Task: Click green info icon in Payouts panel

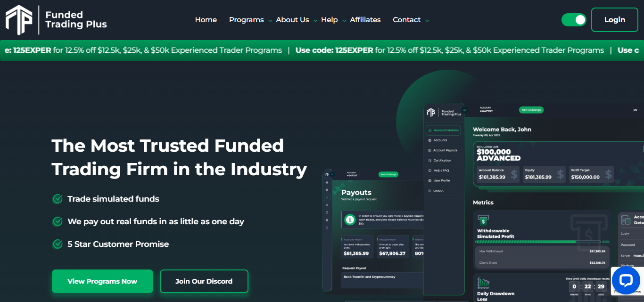Action: coord(350,219)
